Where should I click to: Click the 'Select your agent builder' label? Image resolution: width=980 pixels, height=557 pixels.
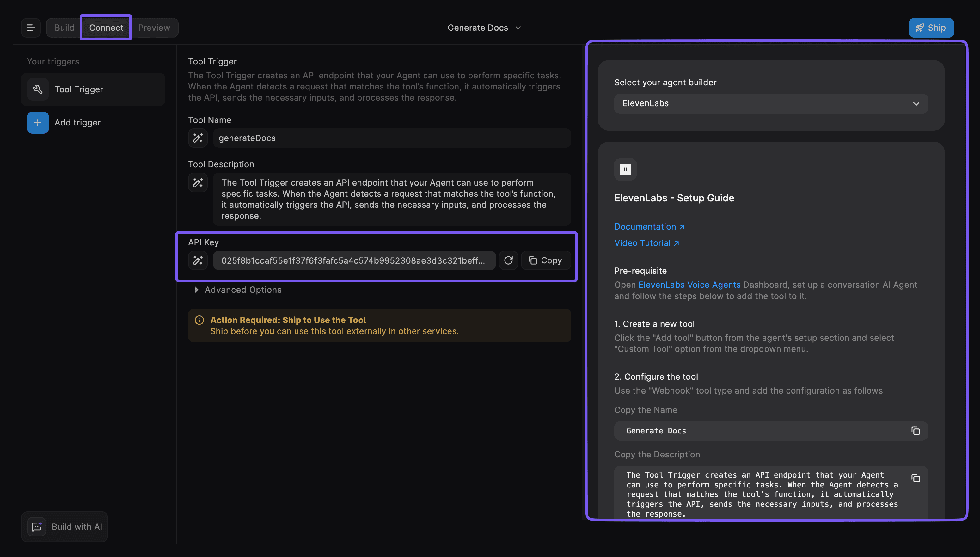click(x=665, y=82)
